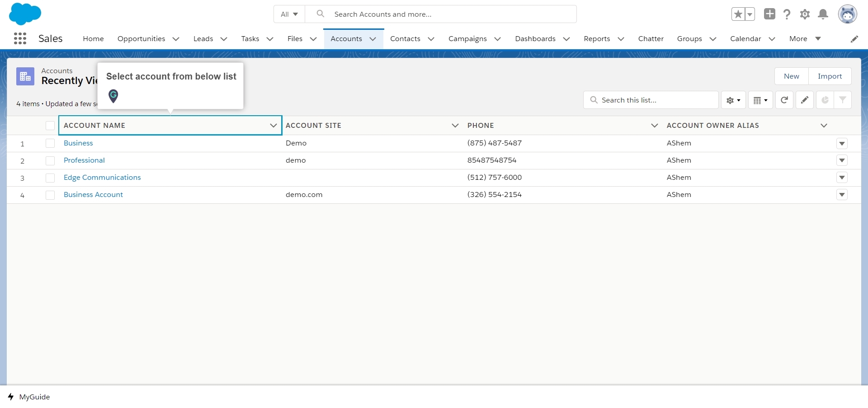
Task: Select the checkbox for Business row
Action: [50, 143]
